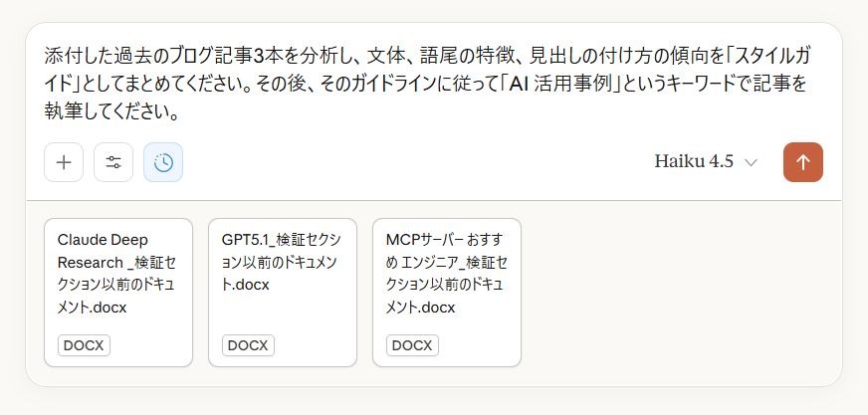Click the prompt line beginning 添付した過去のブログ記事
Screen dimensions: 868x415
[x=427, y=56]
